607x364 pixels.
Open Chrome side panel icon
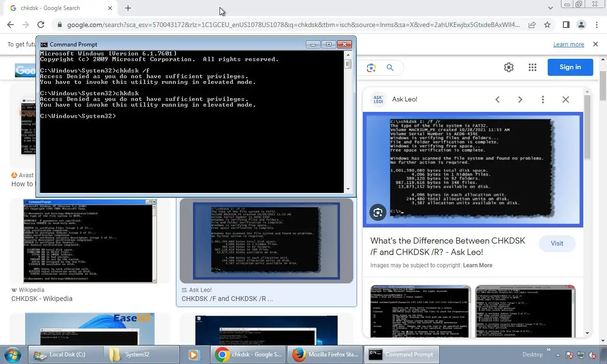566,25
